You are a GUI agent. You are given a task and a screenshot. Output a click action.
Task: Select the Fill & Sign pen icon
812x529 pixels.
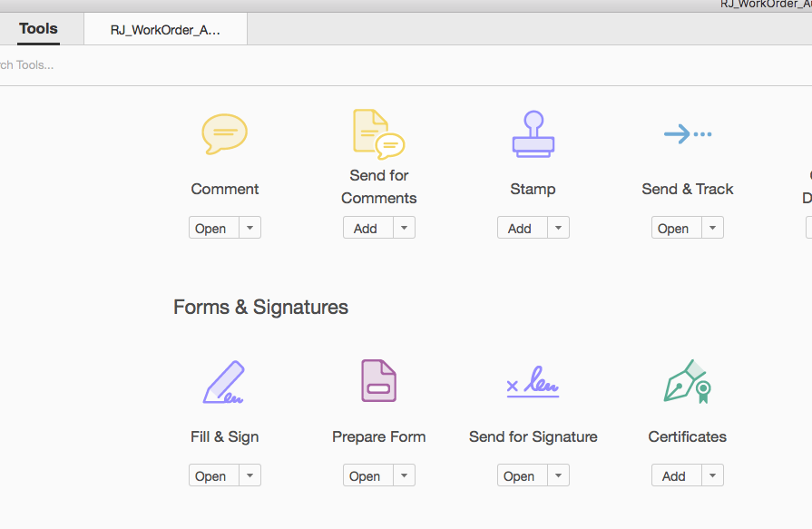(x=224, y=382)
